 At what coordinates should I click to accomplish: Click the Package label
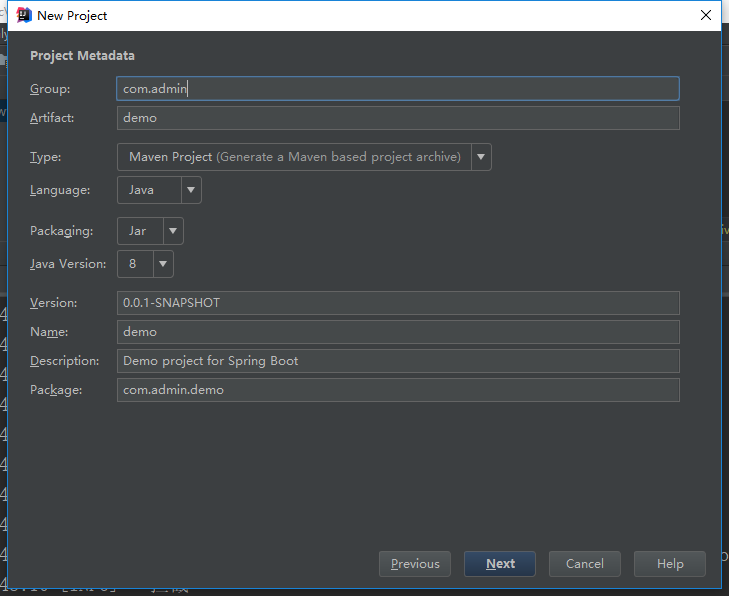tap(56, 390)
